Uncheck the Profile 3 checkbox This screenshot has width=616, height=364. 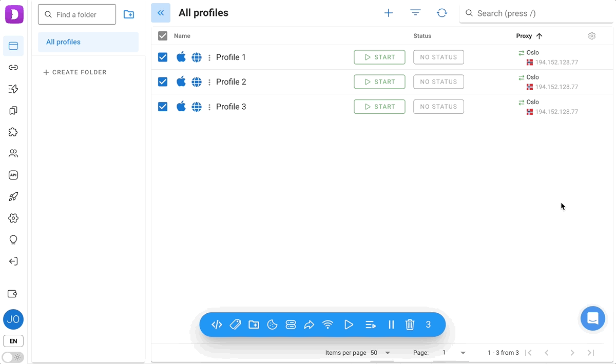(163, 107)
